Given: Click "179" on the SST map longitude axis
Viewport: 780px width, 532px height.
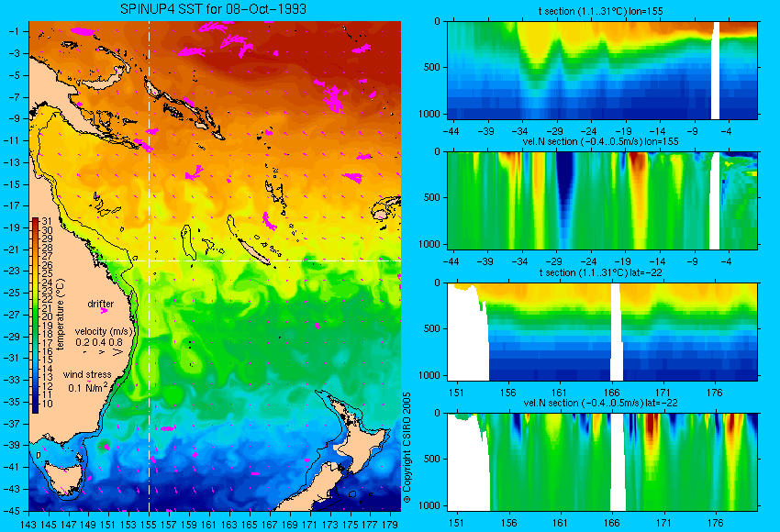Looking at the screenshot, I should pyautogui.click(x=390, y=525).
